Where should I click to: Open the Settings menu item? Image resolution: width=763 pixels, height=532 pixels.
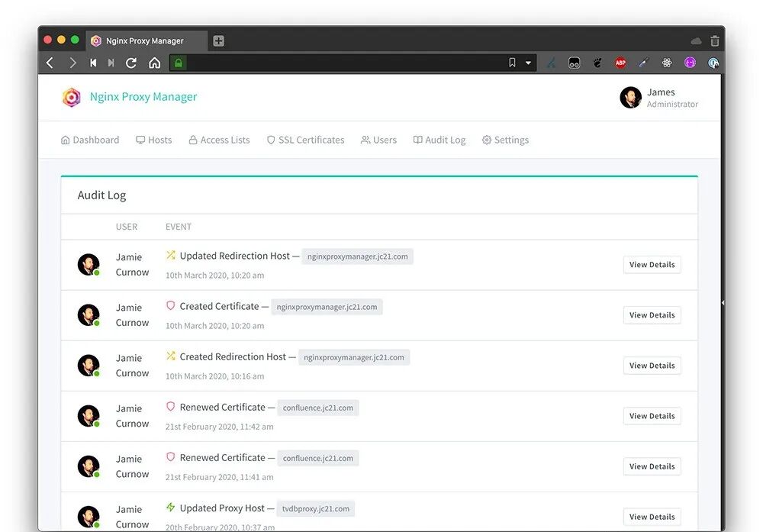pos(506,140)
